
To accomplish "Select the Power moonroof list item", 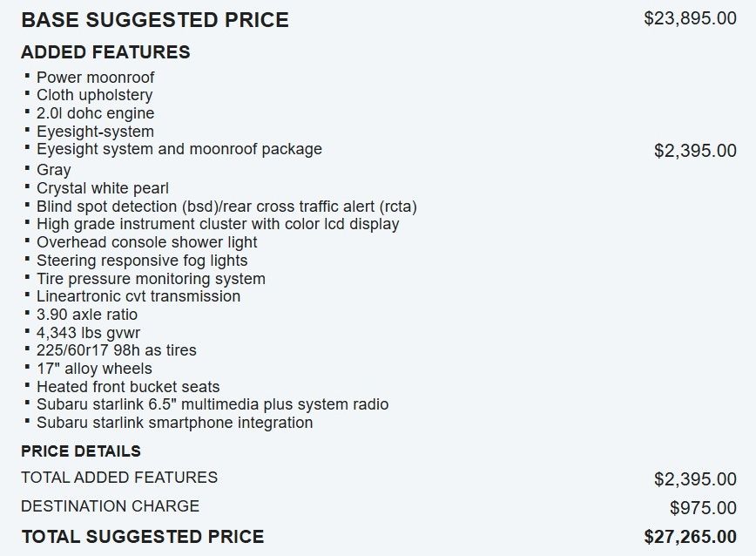I will point(96,78).
